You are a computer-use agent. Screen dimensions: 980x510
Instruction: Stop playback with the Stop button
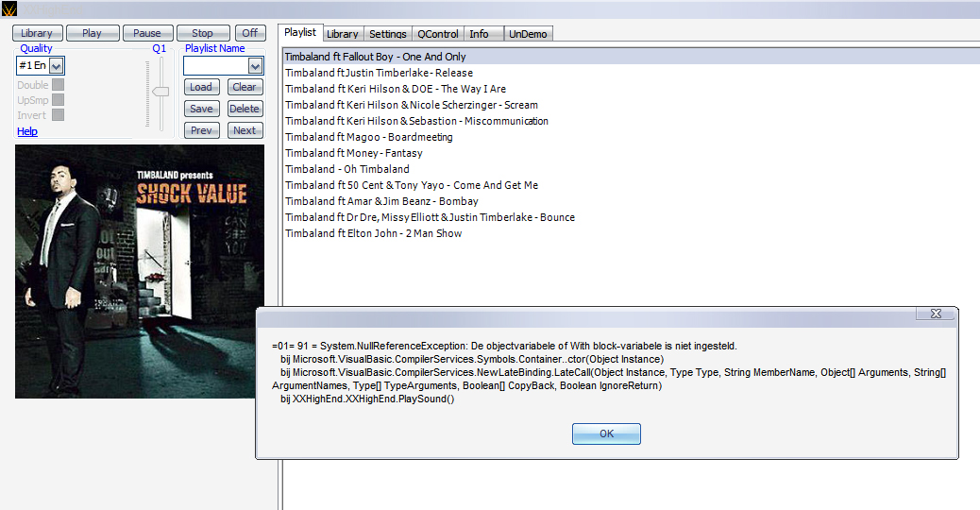(x=202, y=33)
